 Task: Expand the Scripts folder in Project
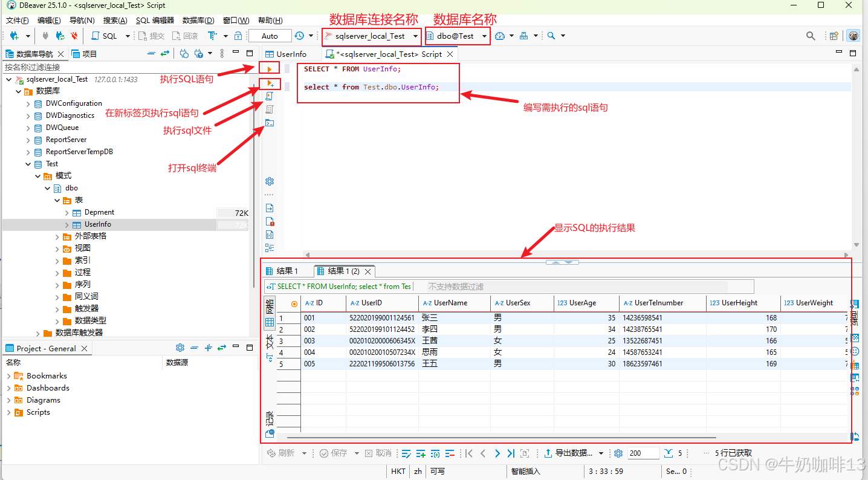point(9,412)
